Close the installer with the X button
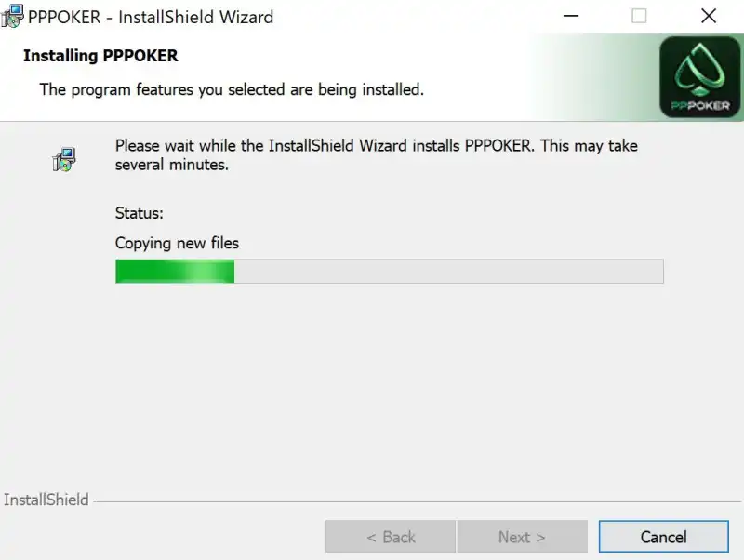 click(x=709, y=16)
